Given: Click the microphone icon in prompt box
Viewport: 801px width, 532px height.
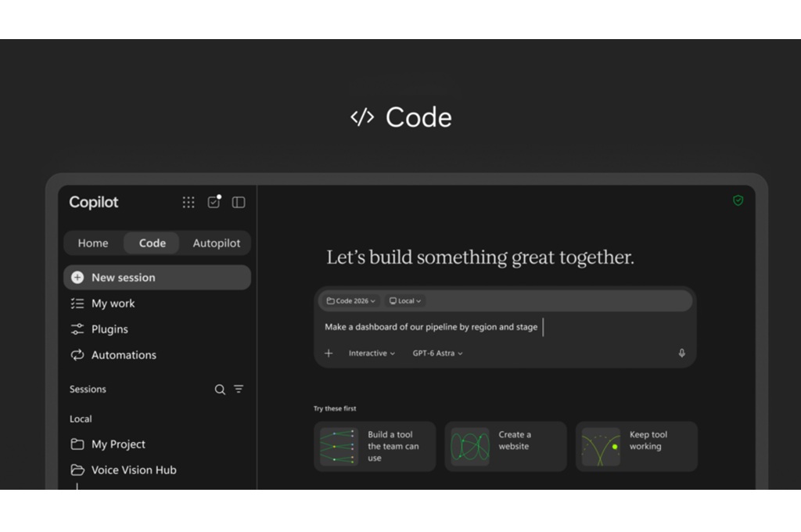Looking at the screenshot, I should point(681,353).
